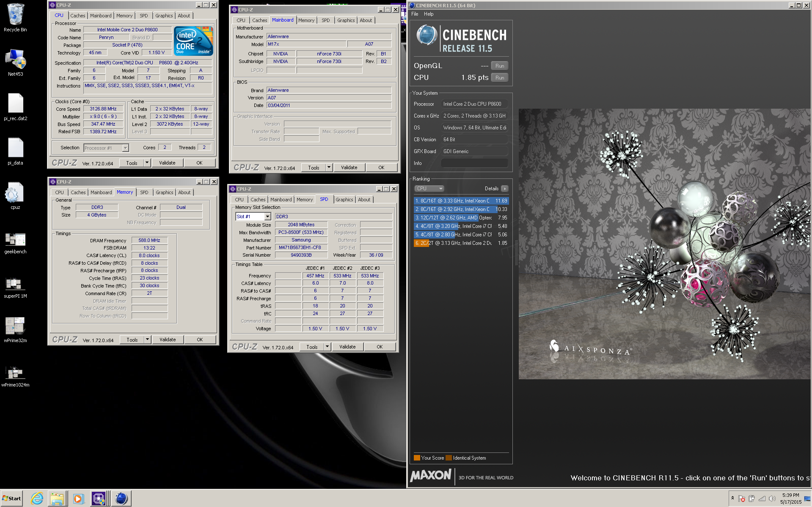Image resolution: width=812 pixels, height=507 pixels.
Task: Switch to SPD tab in CPU-Z Memory window
Action: click(x=144, y=192)
